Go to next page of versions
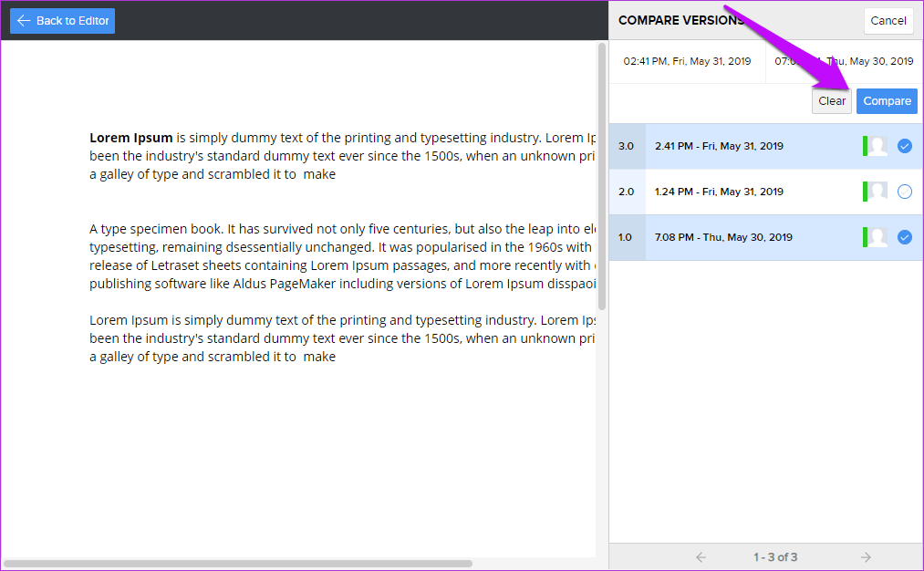Image resolution: width=924 pixels, height=571 pixels. (x=866, y=557)
